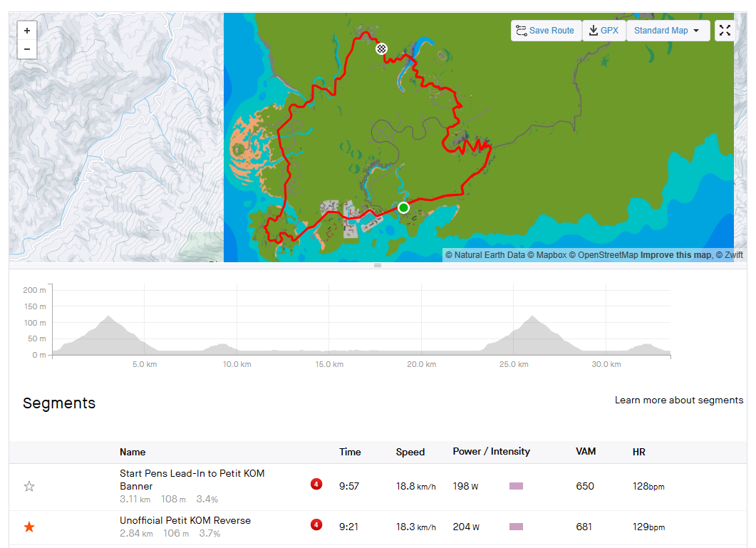Open the Improve this map link
This screenshot has width=756, height=548.
point(676,254)
